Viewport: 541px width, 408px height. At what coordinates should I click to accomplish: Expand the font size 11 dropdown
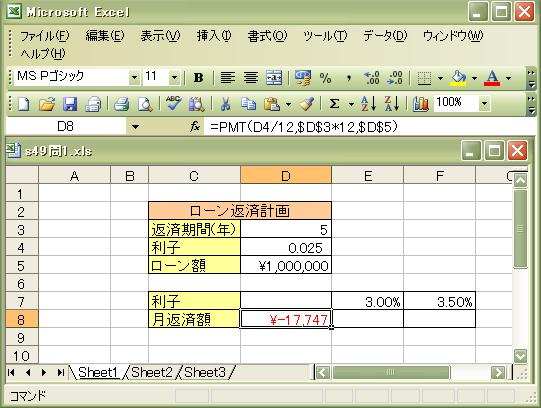[175, 78]
